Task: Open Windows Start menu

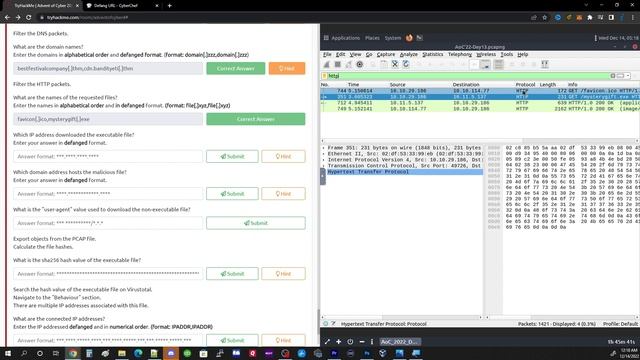Action: click(8, 353)
